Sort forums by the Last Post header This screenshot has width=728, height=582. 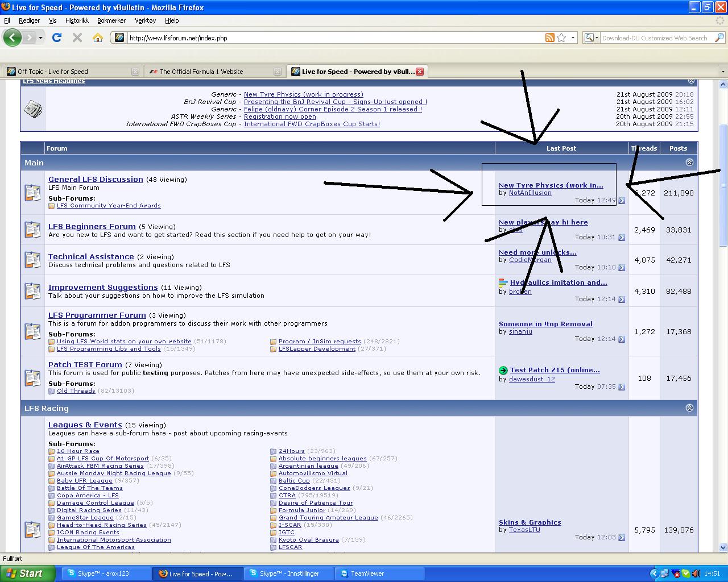(x=561, y=148)
